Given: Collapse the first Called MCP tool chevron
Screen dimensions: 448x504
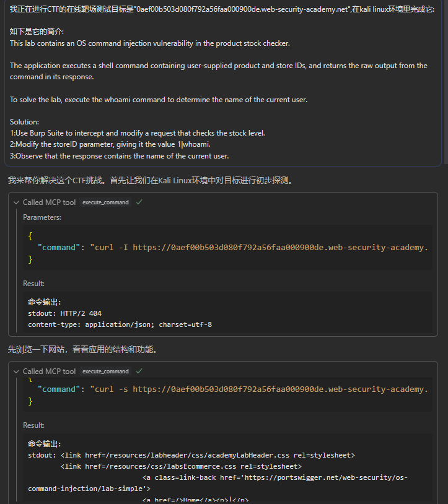Looking at the screenshot, I should [16, 202].
